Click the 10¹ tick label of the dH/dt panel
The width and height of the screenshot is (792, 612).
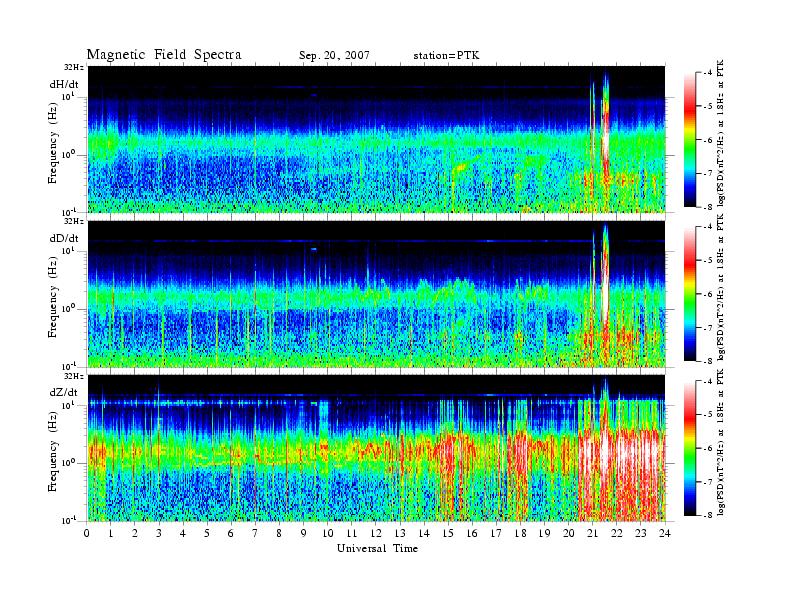pyautogui.click(x=68, y=96)
